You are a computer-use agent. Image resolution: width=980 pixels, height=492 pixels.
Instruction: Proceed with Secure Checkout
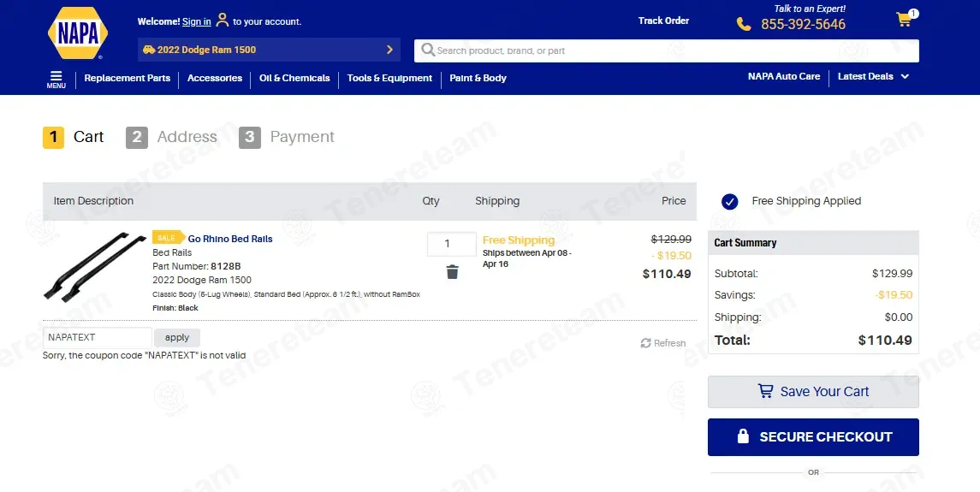[x=813, y=437]
